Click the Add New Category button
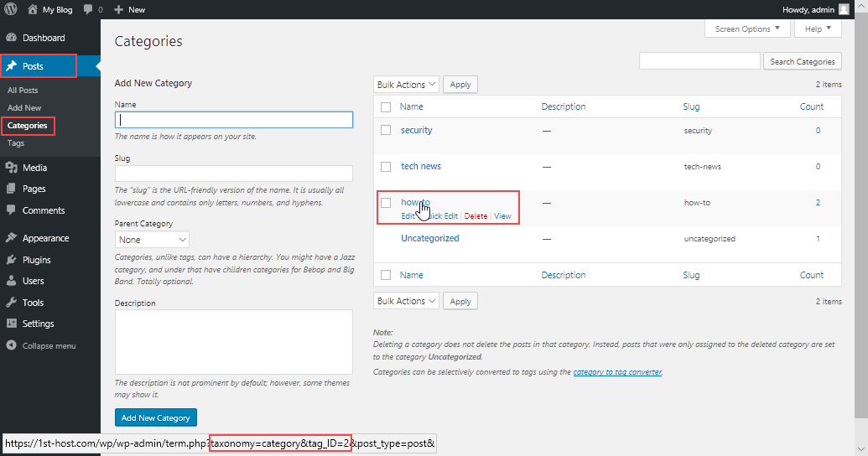 coord(155,417)
